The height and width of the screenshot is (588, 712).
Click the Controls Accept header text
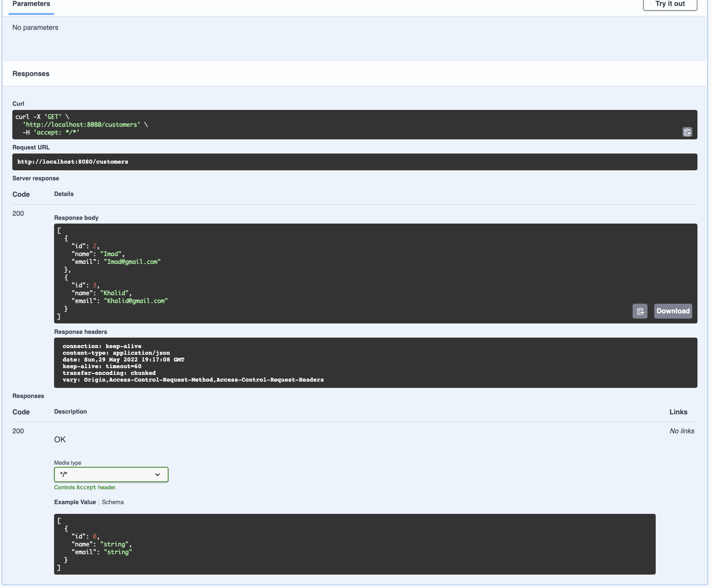point(85,487)
